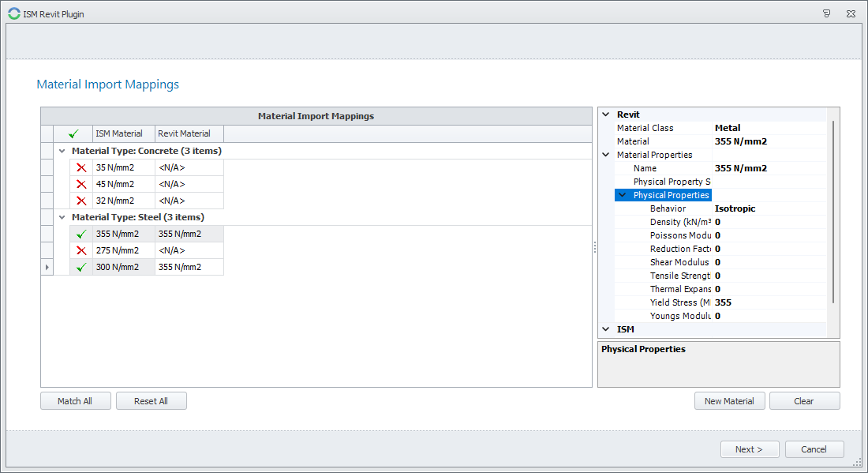Screen dimensions: 868x473
Task: Click the red X icon for 35 N/mm2
Action: tap(80, 167)
